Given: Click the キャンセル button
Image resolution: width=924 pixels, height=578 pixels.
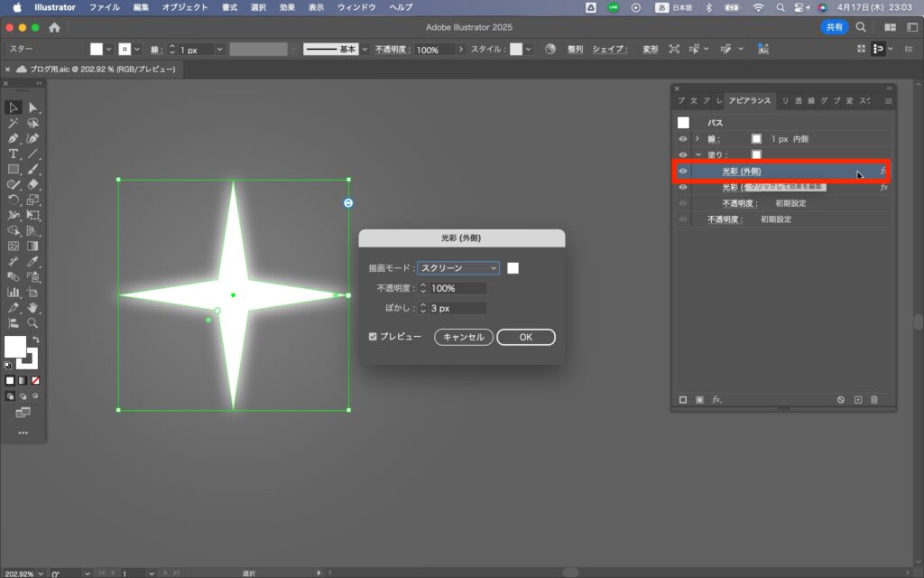Looking at the screenshot, I should coord(464,337).
